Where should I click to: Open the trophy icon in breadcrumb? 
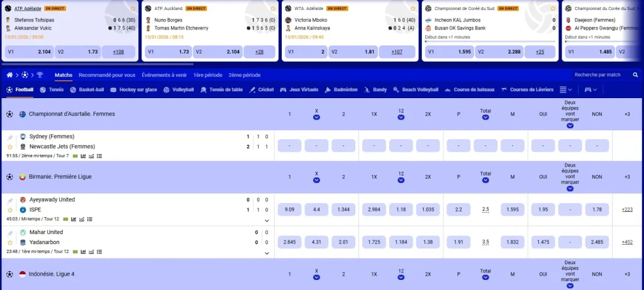pyautogui.click(x=40, y=75)
